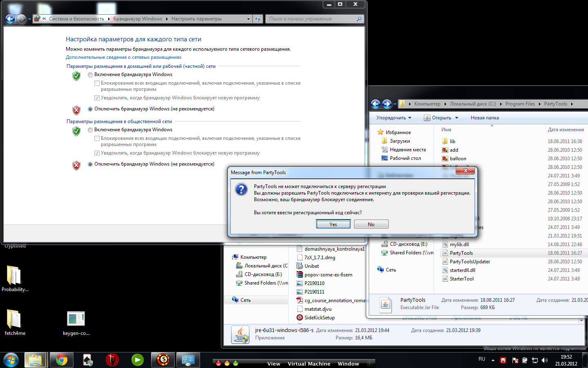Select the balloon image file icon
Screen dimensions: 588x368
445,158
